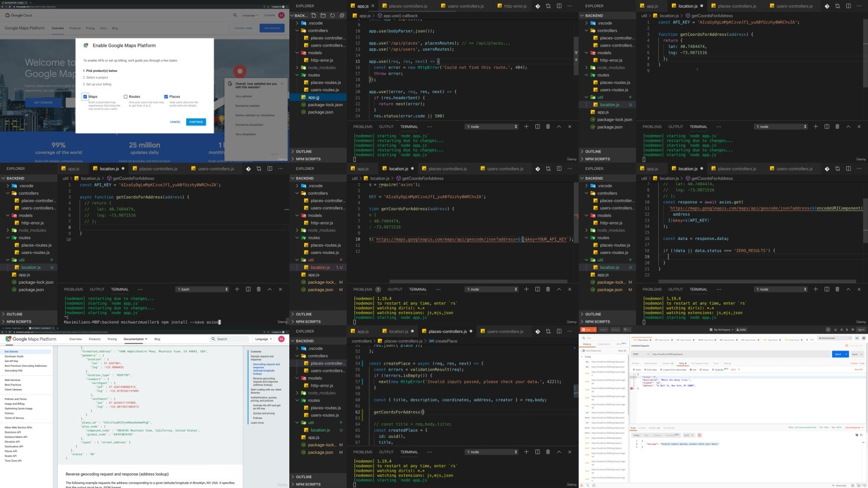
Task: Check the Routes product checkbox
Action: [x=125, y=97]
